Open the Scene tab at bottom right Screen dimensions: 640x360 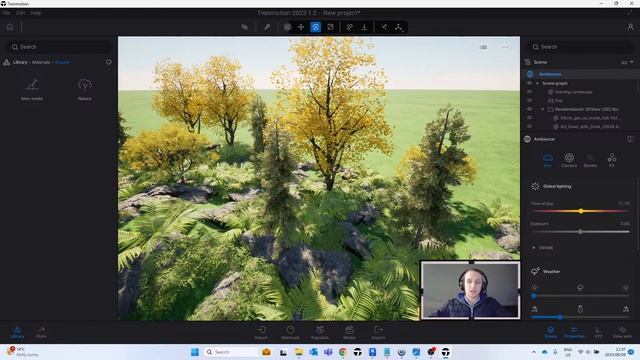tap(551, 332)
